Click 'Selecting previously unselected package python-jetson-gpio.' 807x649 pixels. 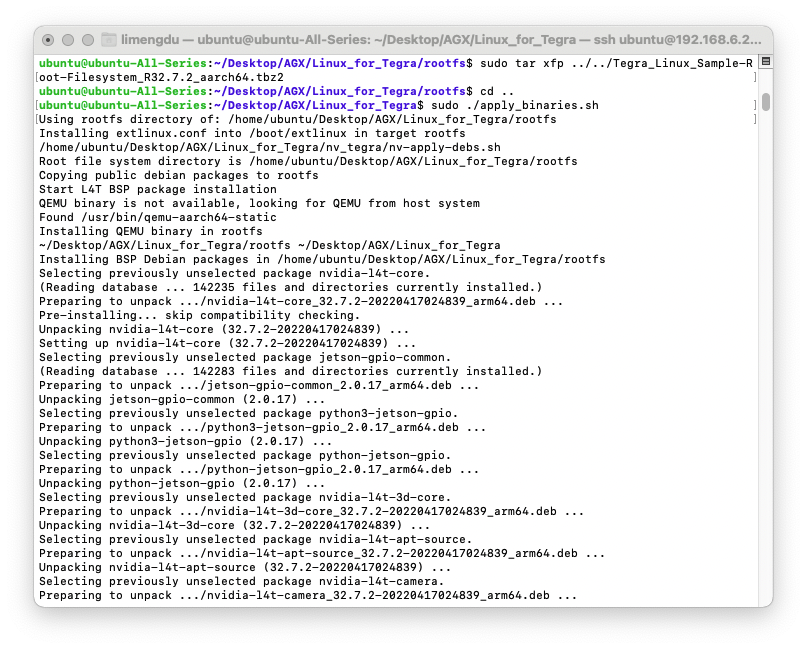pos(245,455)
